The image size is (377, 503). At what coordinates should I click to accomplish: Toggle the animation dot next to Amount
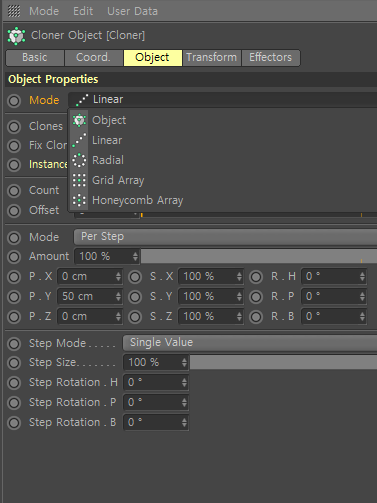point(14,257)
